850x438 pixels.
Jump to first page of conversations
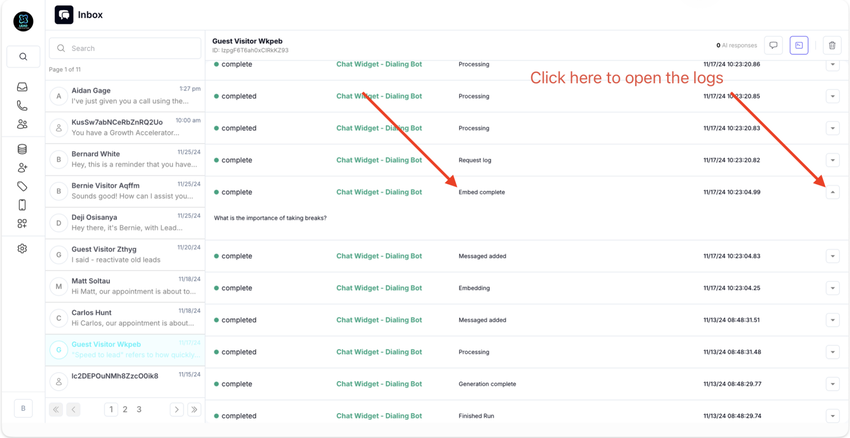(56, 409)
